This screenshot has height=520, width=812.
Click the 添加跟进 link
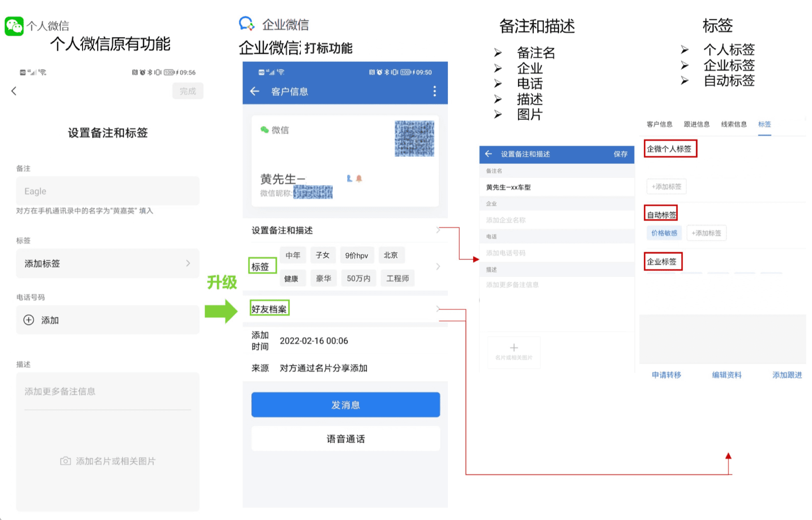(787, 375)
